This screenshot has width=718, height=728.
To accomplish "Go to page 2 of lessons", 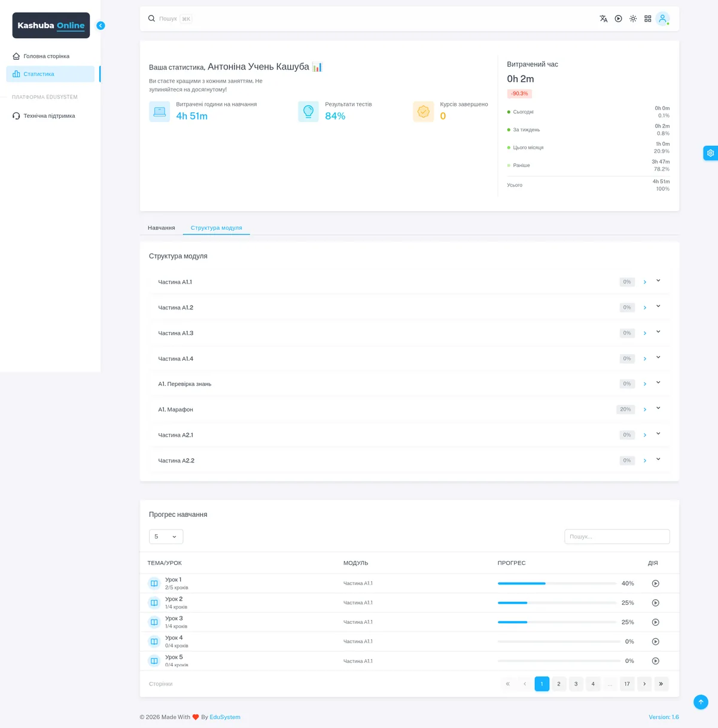I will point(559,684).
